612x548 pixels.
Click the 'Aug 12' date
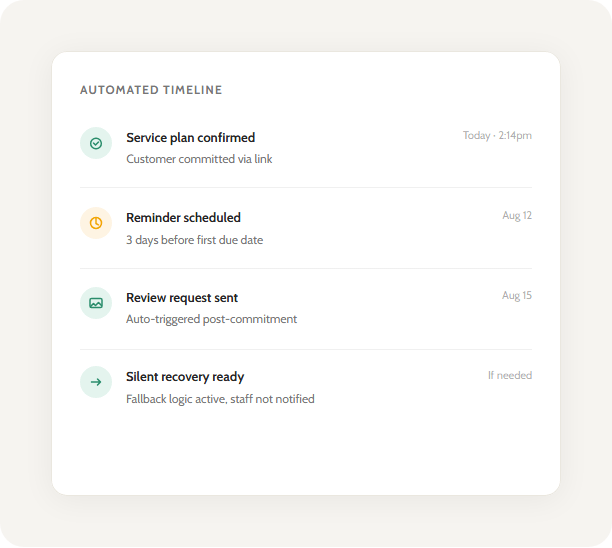click(x=517, y=215)
